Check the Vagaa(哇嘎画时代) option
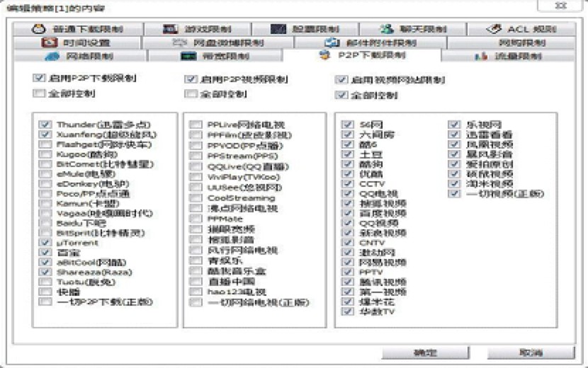This screenshot has height=368, width=588. 45,213
